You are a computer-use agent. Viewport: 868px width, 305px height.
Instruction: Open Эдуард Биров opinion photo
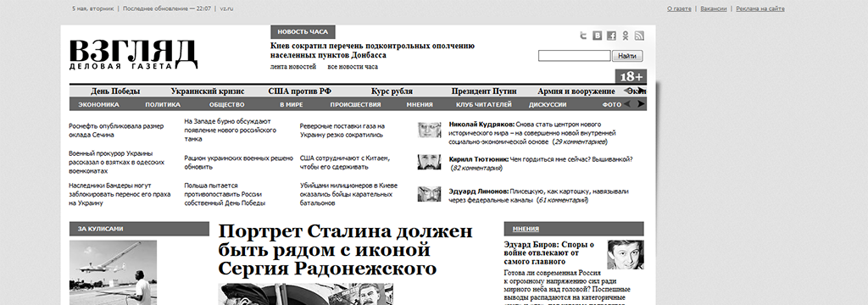coord(626,255)
